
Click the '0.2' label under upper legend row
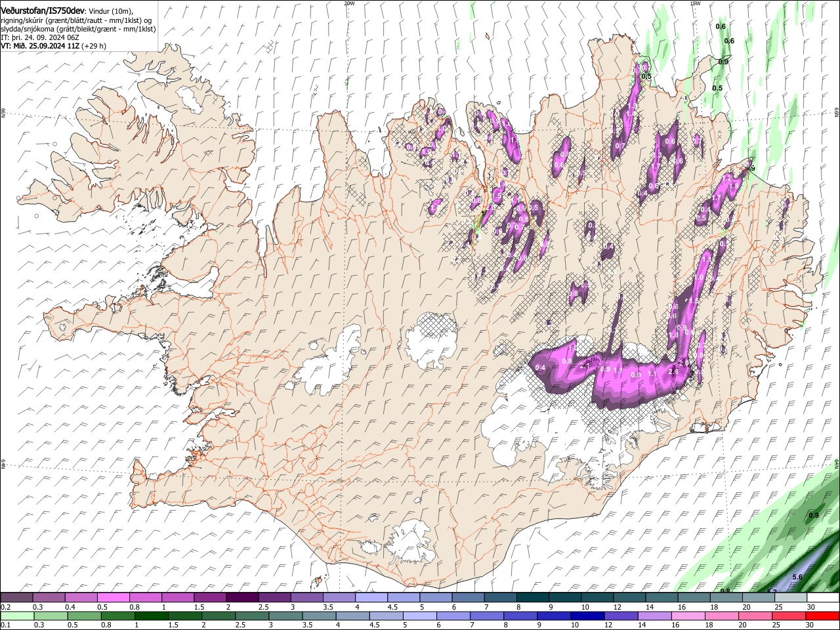[x=5, y=607]
